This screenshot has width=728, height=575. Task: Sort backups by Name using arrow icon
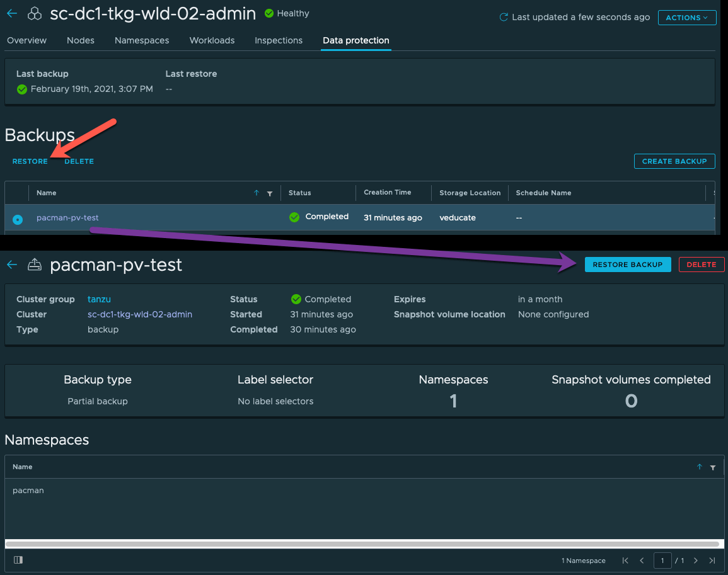click(257, 193)
